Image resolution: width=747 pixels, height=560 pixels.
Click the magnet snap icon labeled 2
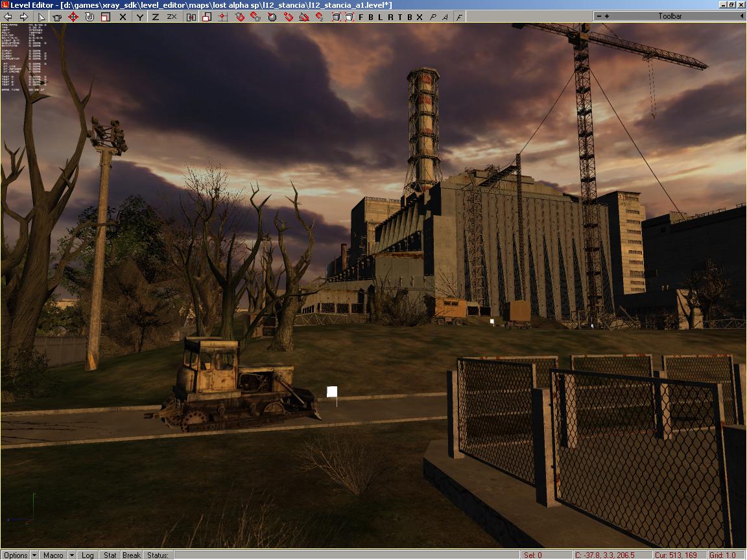320,17
